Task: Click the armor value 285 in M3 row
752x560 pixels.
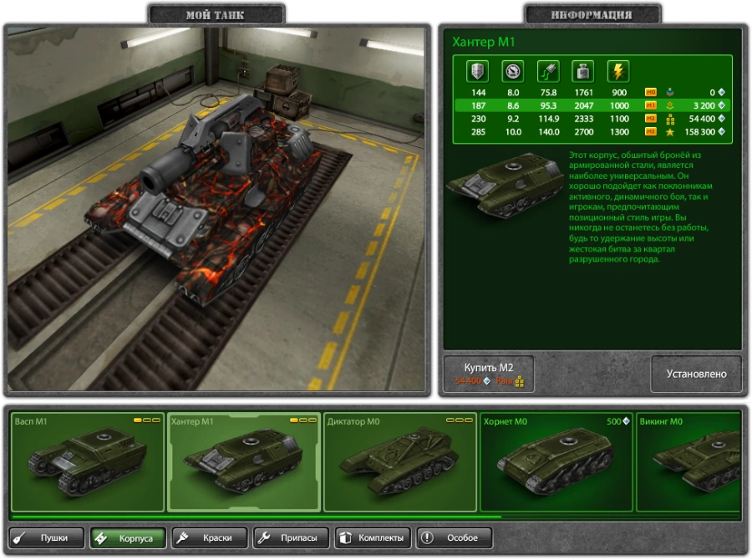Action: (478, 131)
